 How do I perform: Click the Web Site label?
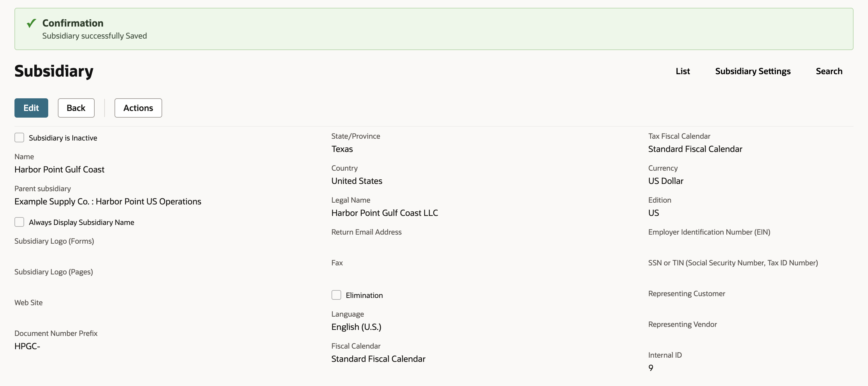(x=29, y=302)
